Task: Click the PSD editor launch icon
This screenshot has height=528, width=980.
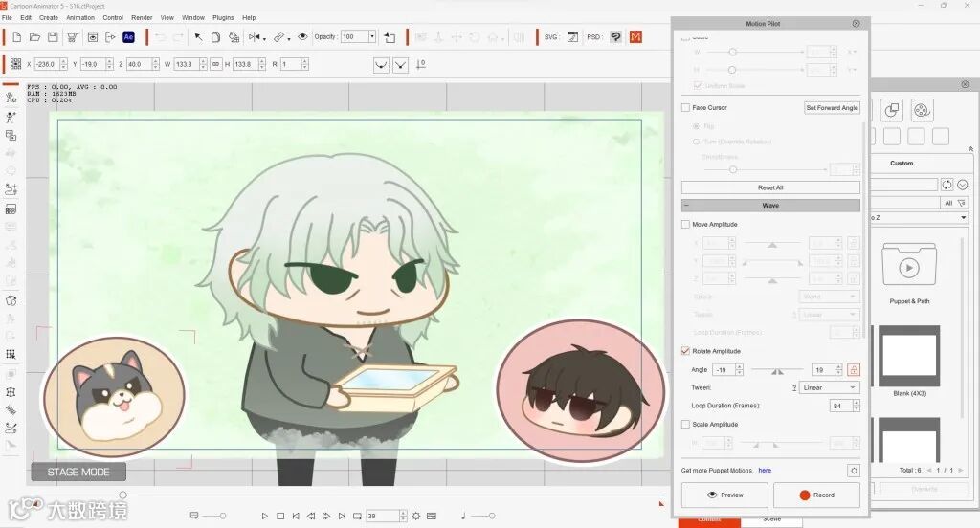Action: pyautogui.click(x=615, y=37)
